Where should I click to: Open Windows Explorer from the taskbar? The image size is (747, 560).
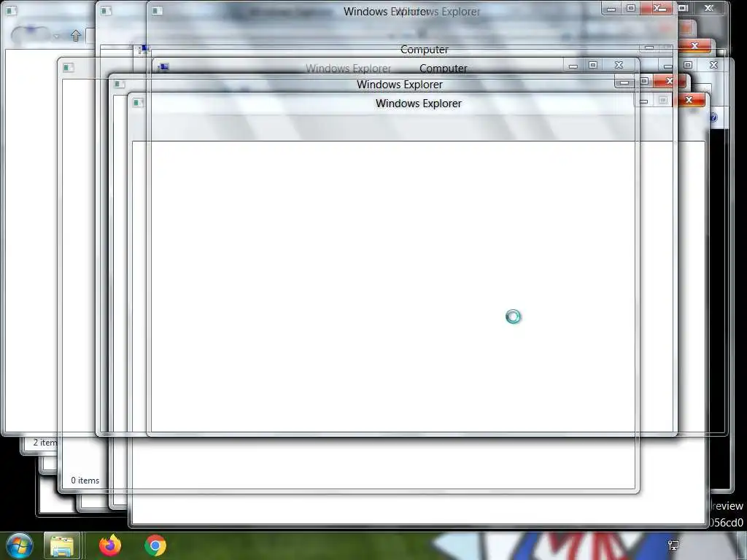pyautogui.click(x=62, y=545)
